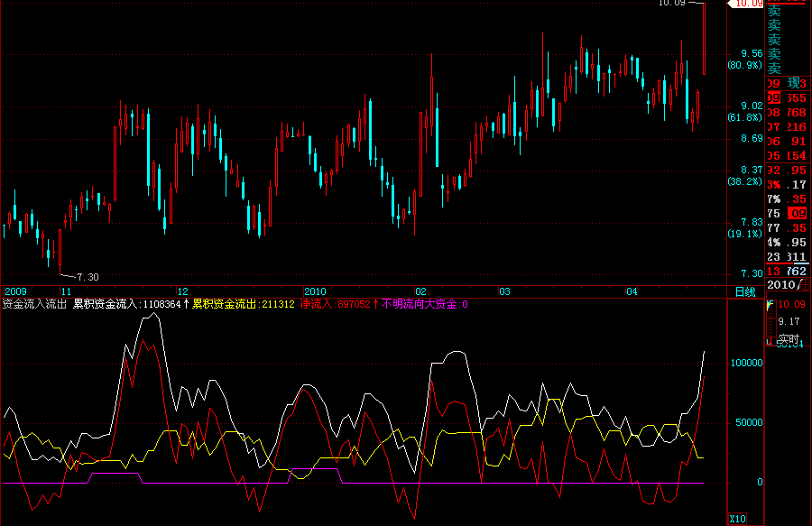Click the 04 month marker on the time axis
The image size is (812, 526).
pyautogui.click(x=632, y=291)
